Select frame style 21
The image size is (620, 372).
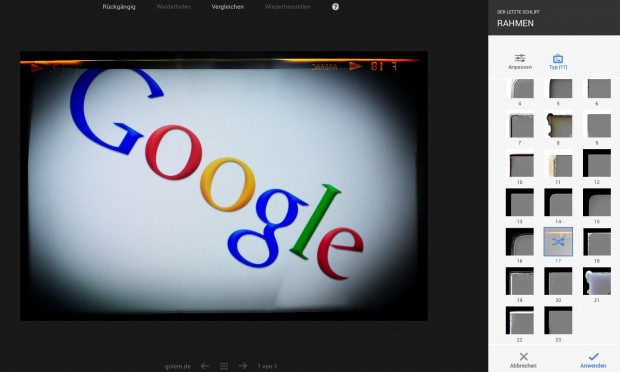[597, 281]
